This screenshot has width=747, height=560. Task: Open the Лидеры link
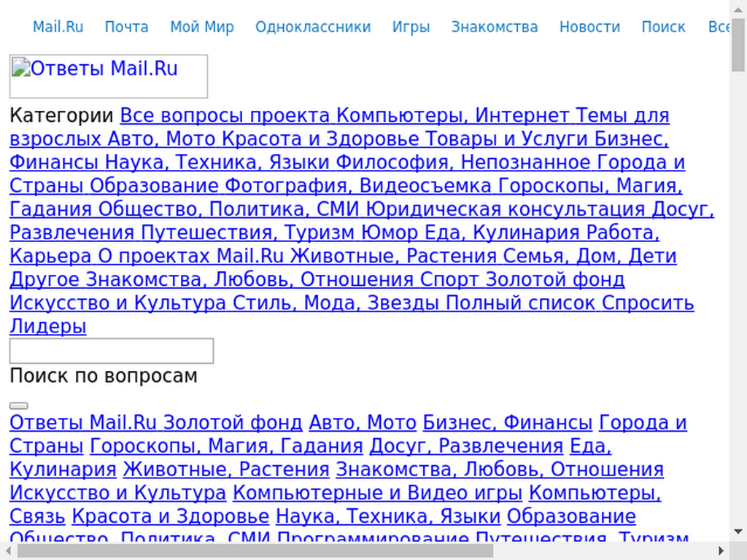coord(48,326)
